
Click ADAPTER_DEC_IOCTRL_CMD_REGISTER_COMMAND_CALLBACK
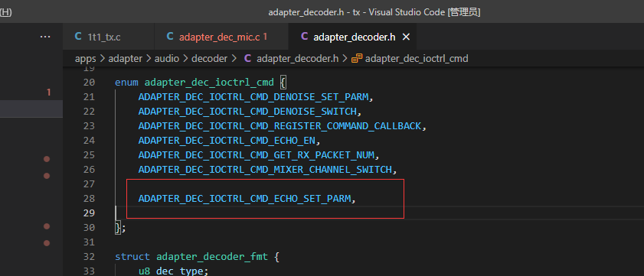point(280,126)
